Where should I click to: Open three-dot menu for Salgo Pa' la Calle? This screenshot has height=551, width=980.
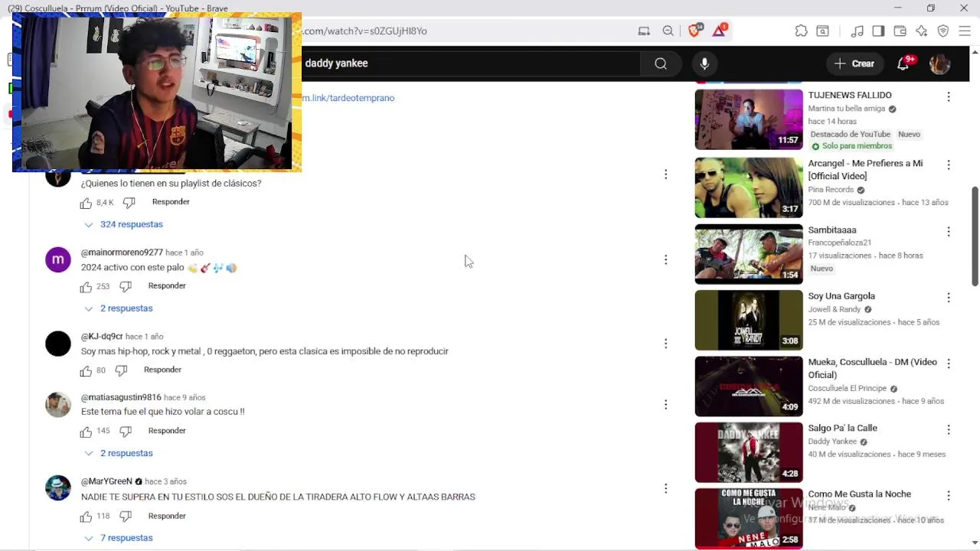point(949,429)
